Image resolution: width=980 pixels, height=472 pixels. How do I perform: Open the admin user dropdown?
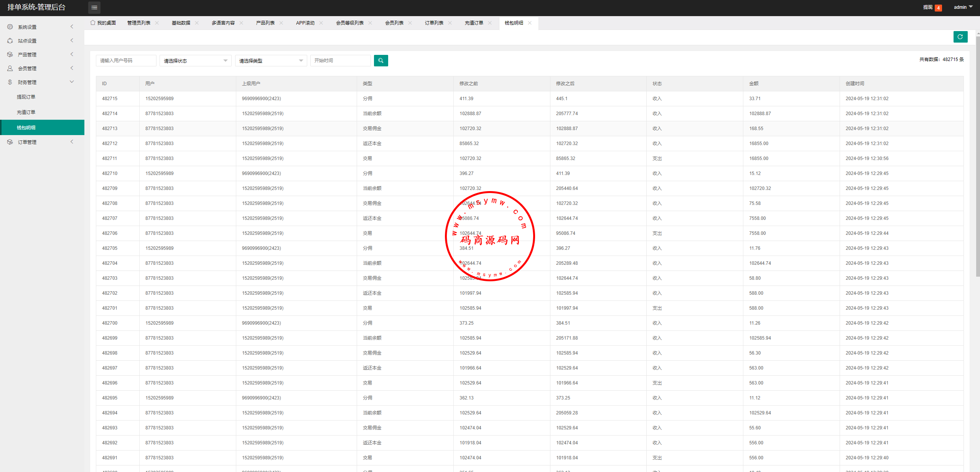pyautogui.click(x=963, y=7)
